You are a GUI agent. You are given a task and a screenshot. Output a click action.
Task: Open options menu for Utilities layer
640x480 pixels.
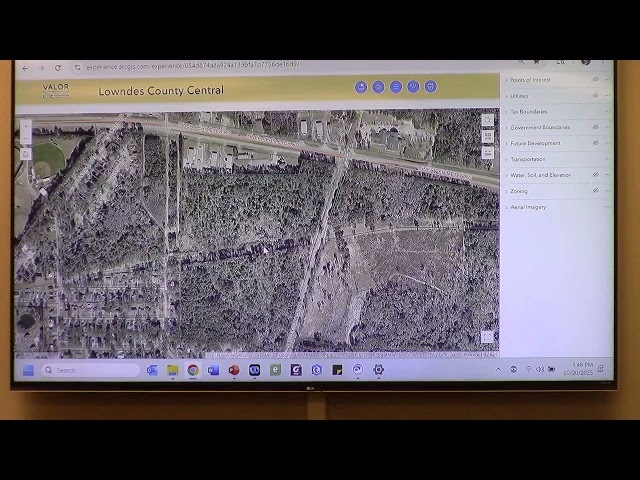[607, 96]
